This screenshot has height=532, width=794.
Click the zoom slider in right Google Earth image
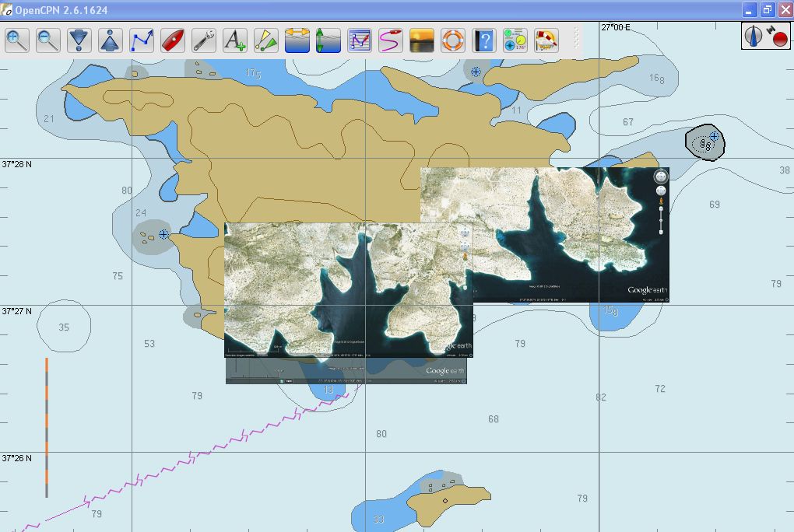pyautogui.click(x=661, y=221)
